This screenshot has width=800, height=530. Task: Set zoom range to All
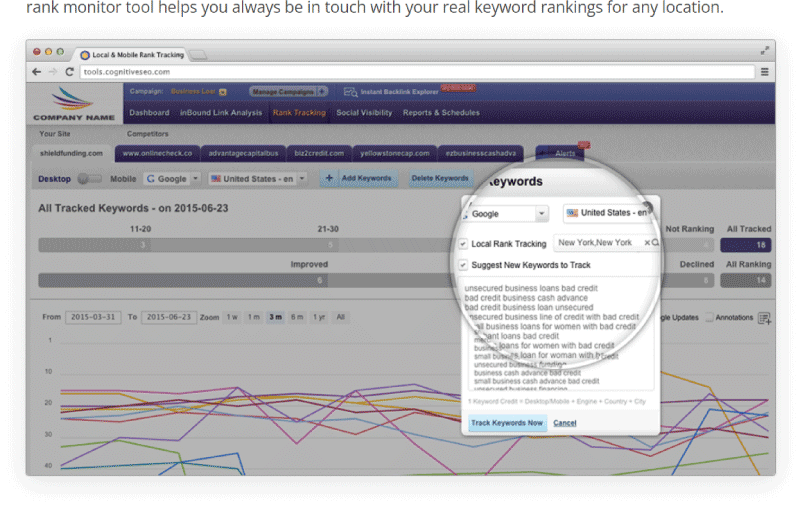pos(340,317)
